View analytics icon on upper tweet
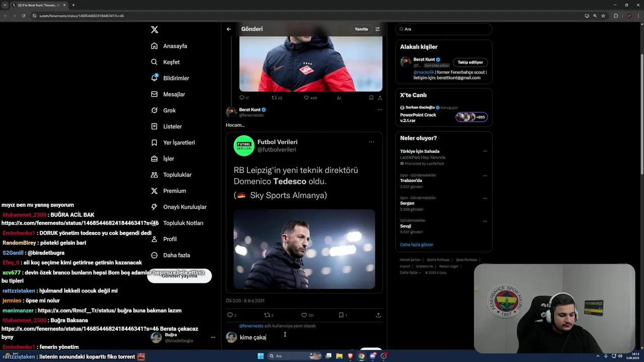 pyautogui.click(x=339, y=98)
